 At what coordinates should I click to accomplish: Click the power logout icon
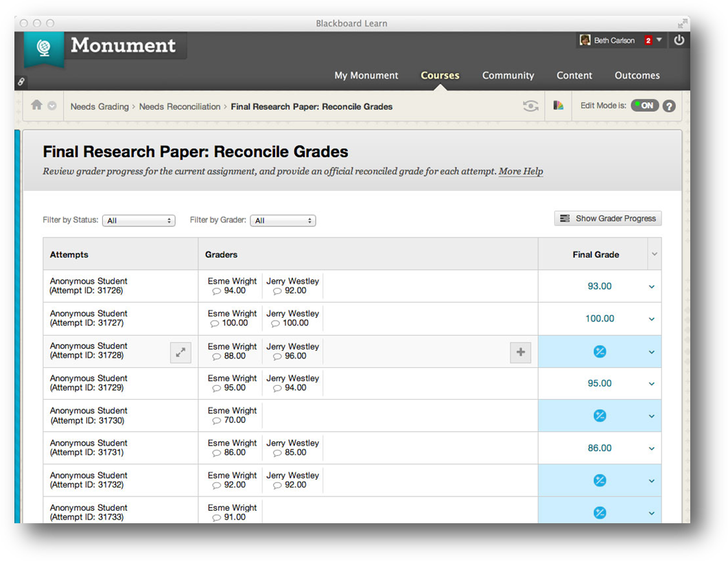(x=679, y=41)
